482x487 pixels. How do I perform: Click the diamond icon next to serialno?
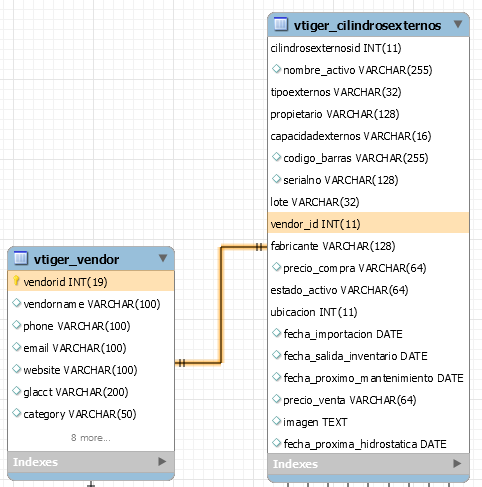coord(276,179)
